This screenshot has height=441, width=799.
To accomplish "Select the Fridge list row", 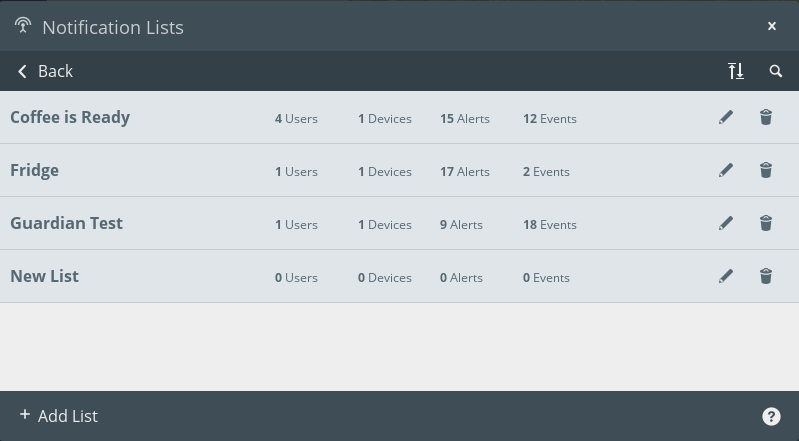I will [35, 170].
